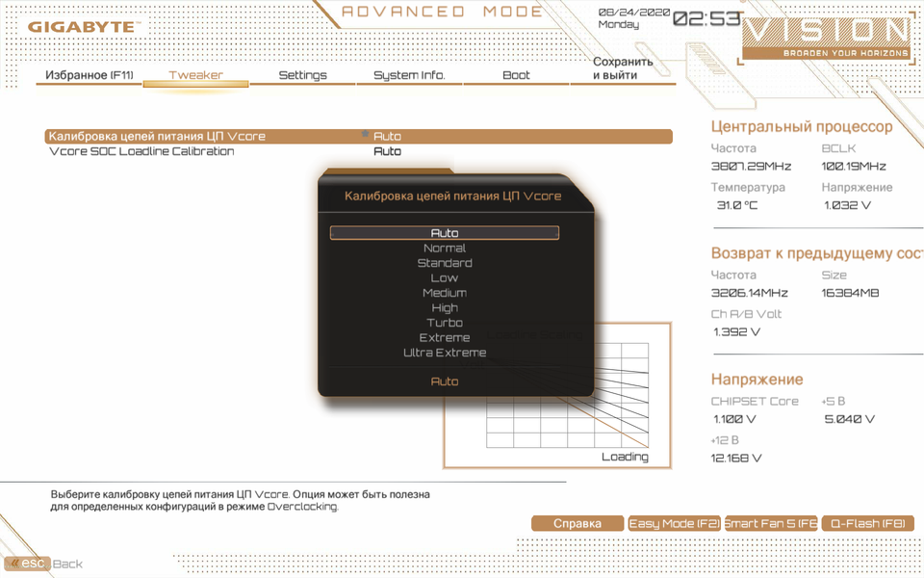Click CHIPSET Core 1.100 V value
The width and height of the screenshot is (924, 578).
pyautogui.click(x=733, y=419)
